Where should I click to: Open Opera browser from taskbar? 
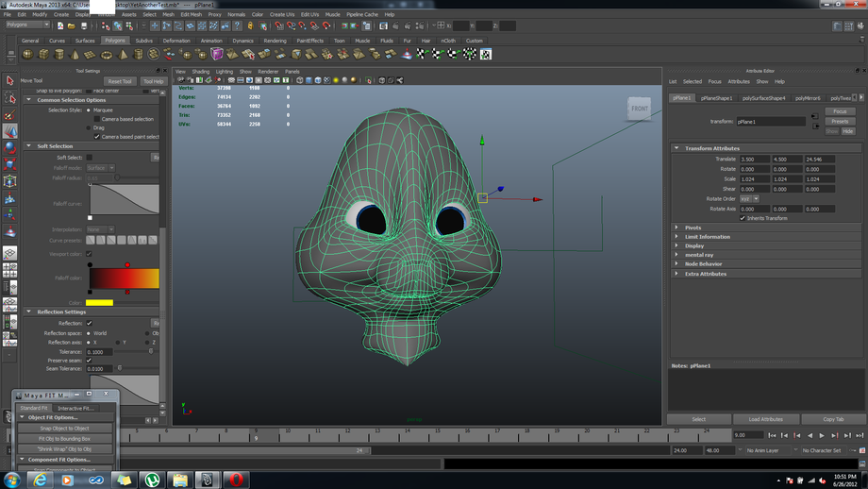[x=236, y=481]
